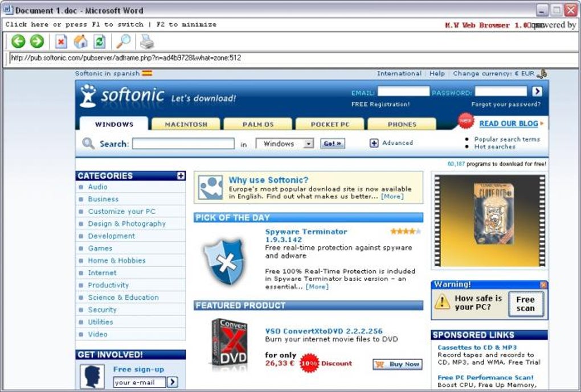This screenshot has height=392, width=581.
Task: Open the Video category
Action: pos(97,335)
